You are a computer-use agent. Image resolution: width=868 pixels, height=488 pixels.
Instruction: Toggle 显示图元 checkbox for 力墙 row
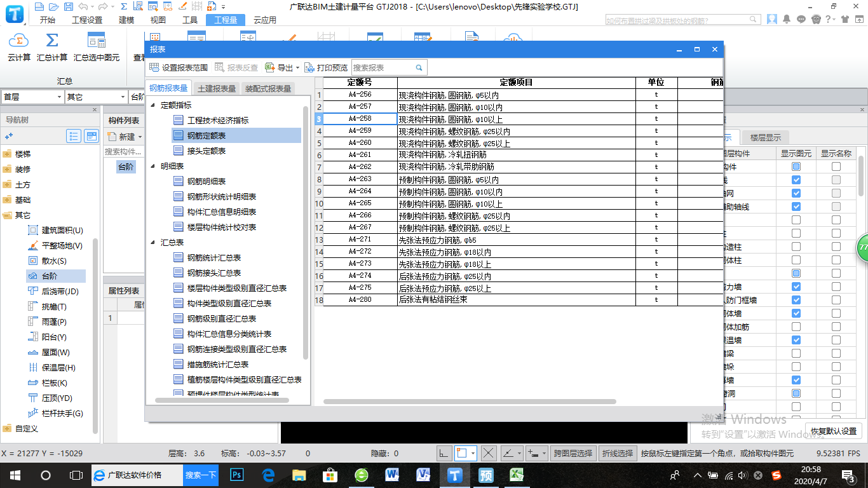click(x=796, y=287)
